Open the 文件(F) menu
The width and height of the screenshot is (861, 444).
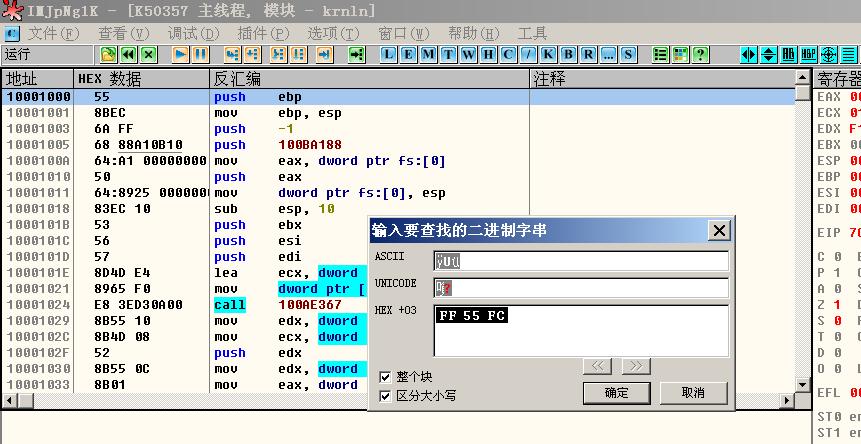click(x=53, y=33)
